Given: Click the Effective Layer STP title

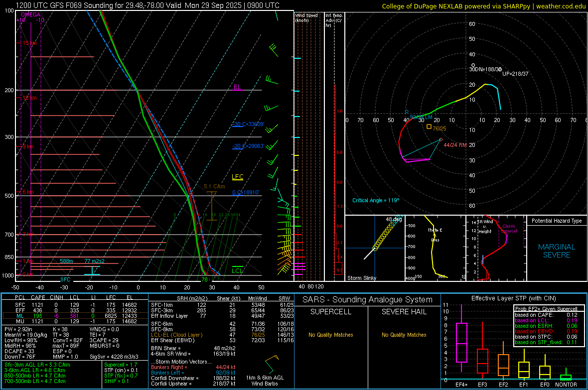Looking at the screenshot, I should [x=513, y=298].
